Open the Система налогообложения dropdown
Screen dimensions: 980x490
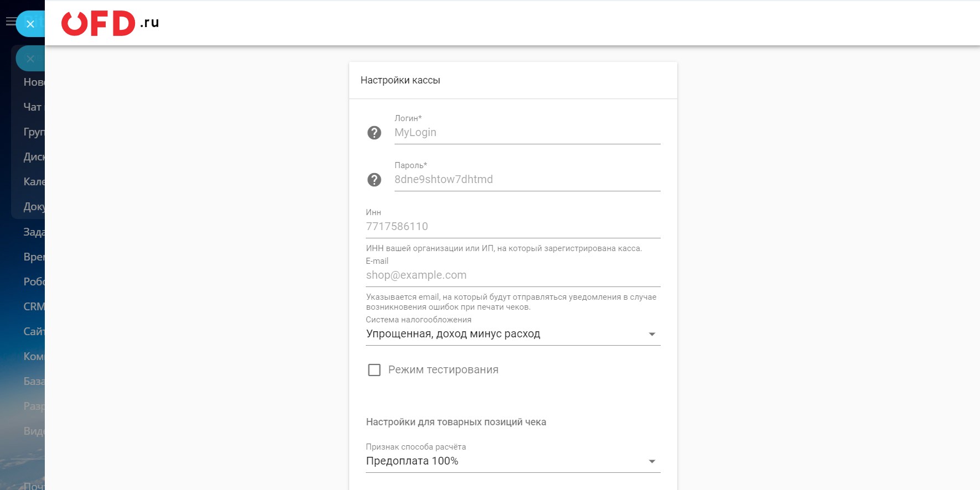coord(512,334)
